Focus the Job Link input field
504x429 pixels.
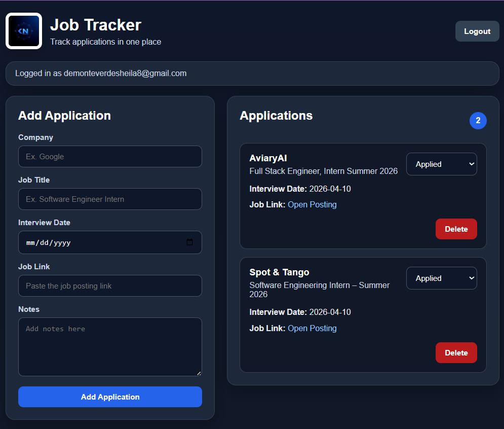click(x=110, y=286)
